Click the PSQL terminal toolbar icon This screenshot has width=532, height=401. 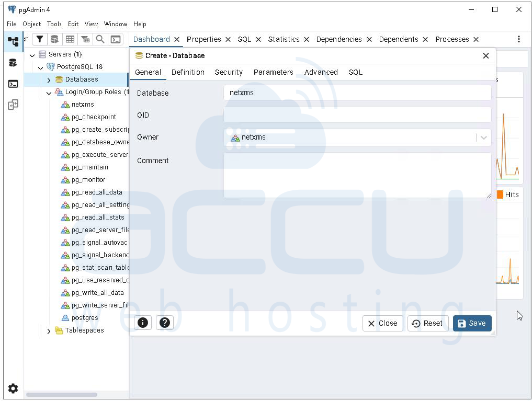point(116,39)
